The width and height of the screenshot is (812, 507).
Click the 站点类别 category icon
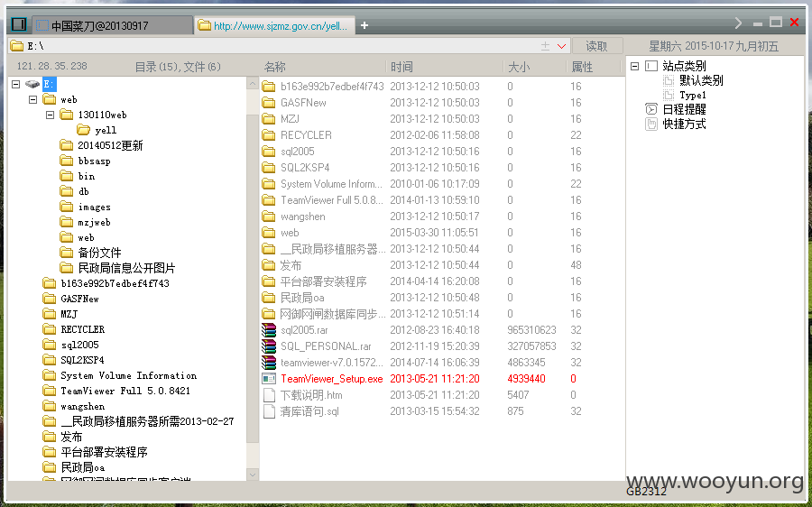[x=651, y=66]
